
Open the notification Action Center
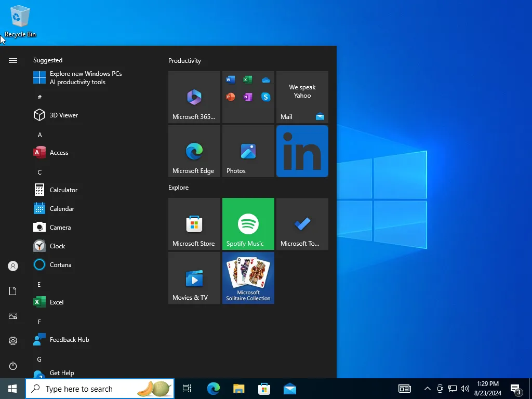pos(516,389)
